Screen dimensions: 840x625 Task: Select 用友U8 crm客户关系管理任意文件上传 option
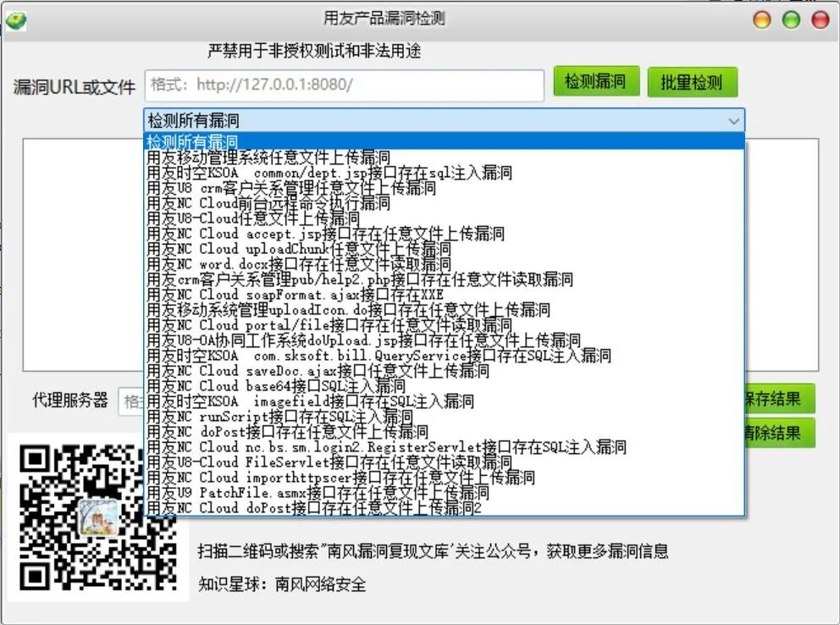coord(444,188)
